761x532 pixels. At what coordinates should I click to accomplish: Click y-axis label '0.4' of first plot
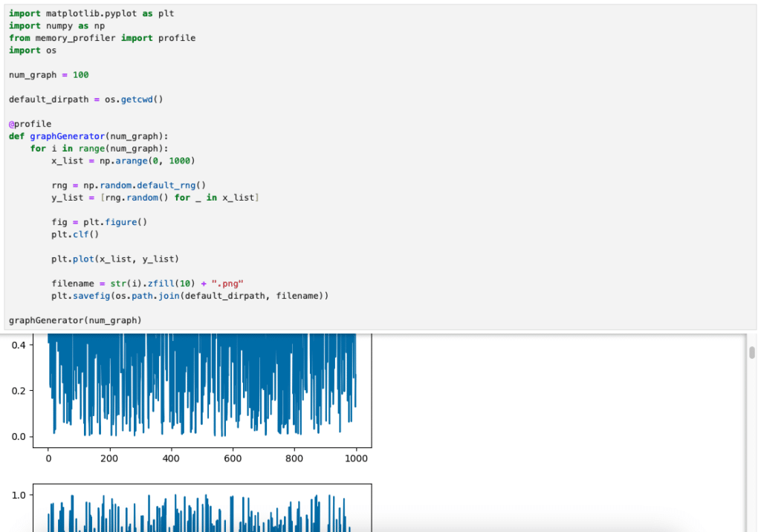[x=19, y=345]
